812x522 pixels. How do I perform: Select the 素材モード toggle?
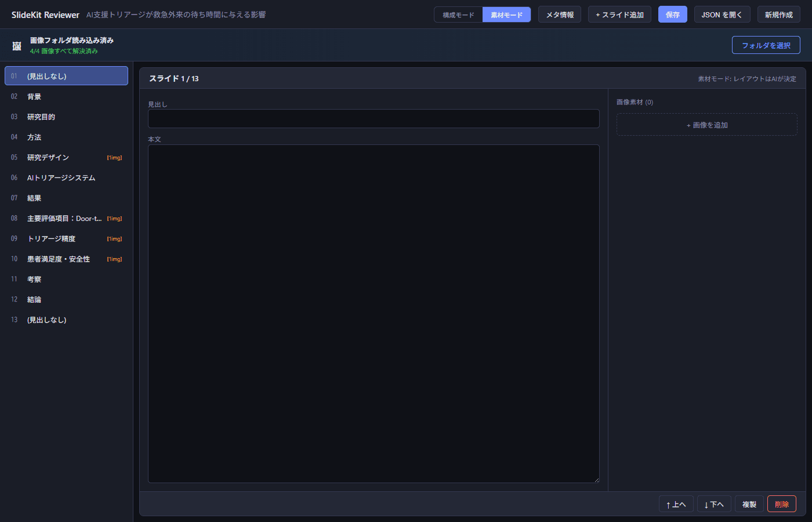(506, 14)
